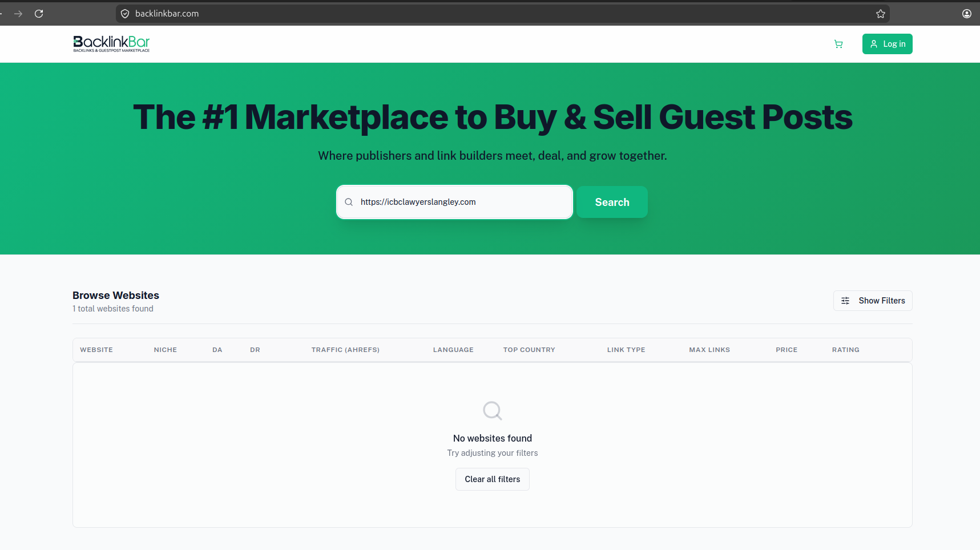The image size is (980, 550).
Task: Click the large empty-state search icon
Action: point(493,411)
